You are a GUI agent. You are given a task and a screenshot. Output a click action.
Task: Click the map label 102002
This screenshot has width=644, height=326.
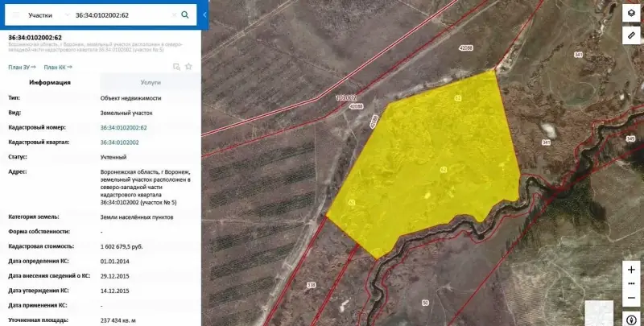click(x=346, y=98)
